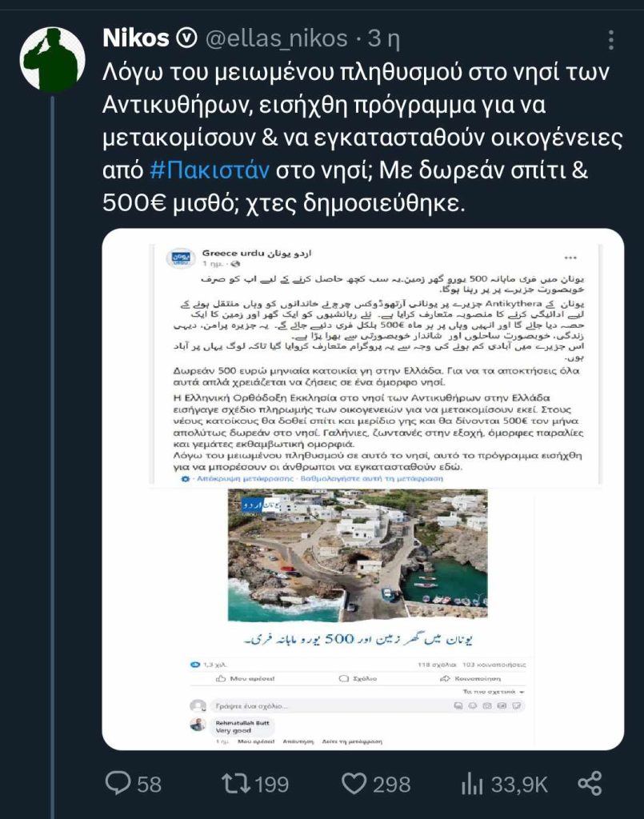This screenshot has height=819, width=644.
Task: Open the 3 η timestamp of the tweet
Action: click(384, 38)
